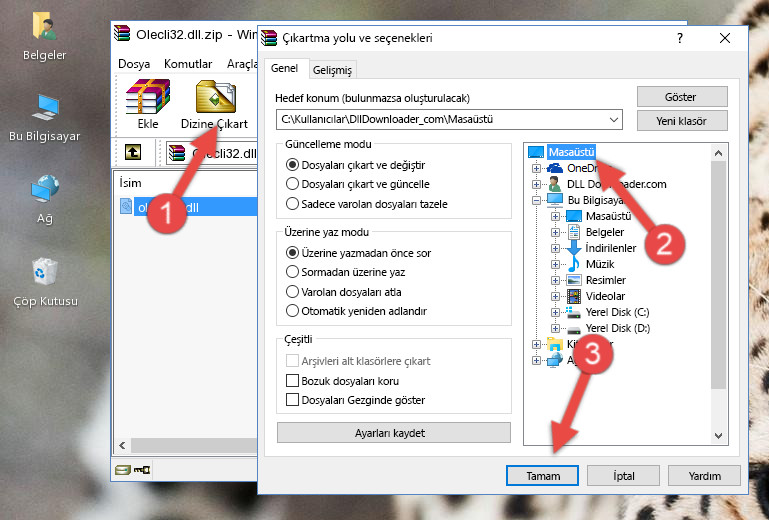
Task: Click the İndirilenler download arrow icon
Action: [573, 248]
